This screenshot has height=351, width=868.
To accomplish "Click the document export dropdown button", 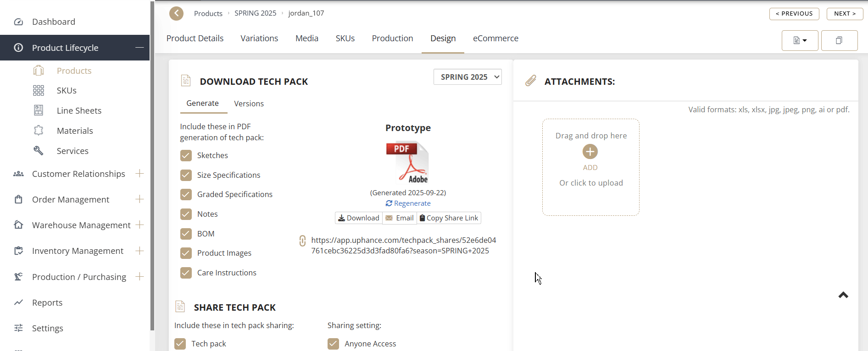I will 800,40.
